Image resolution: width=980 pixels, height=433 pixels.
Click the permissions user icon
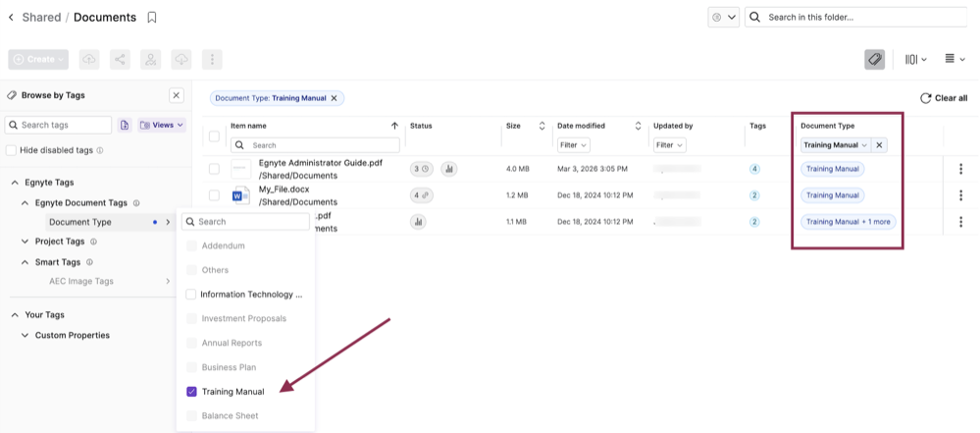tap(151, 60)
